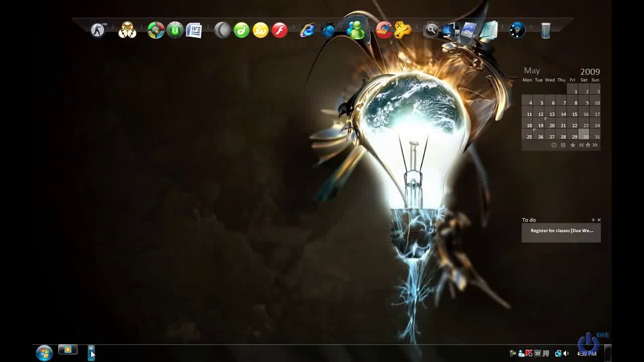The width and height of the screenshot is (644, 362).
Task: Open the documents folder dock icon
Action: coord(489,30)
